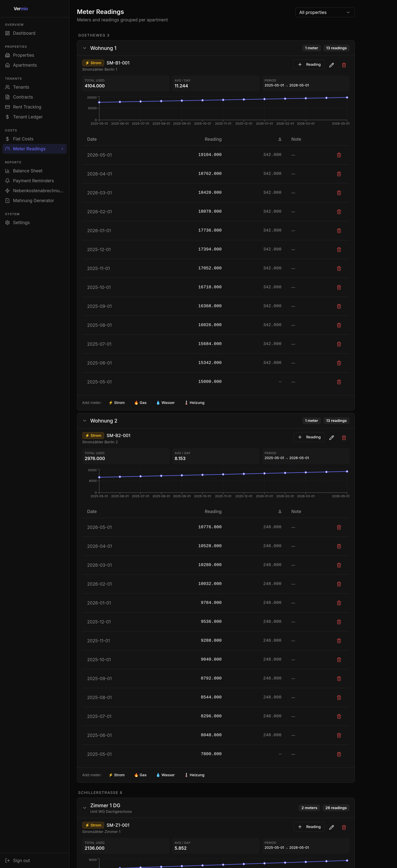Delete the 2026-05-01 reading of 19104.000
Viewport: 397px width, 868px height.
coord(339,155)
